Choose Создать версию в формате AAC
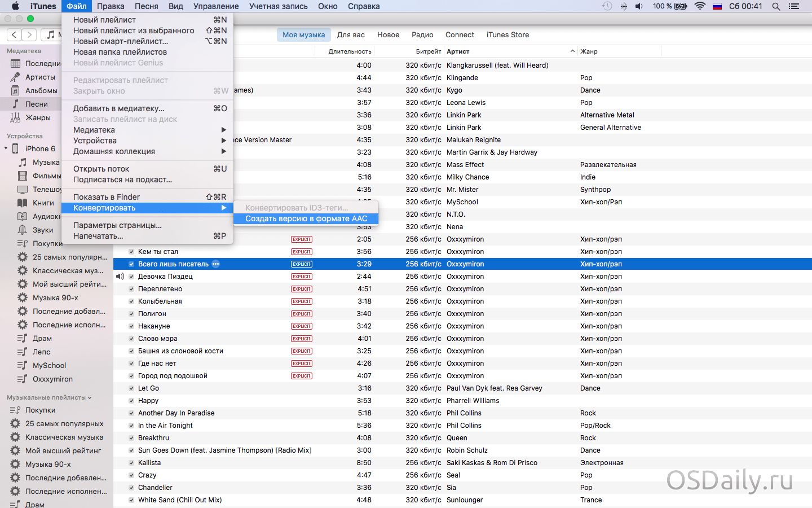 [x=306, y=218]
